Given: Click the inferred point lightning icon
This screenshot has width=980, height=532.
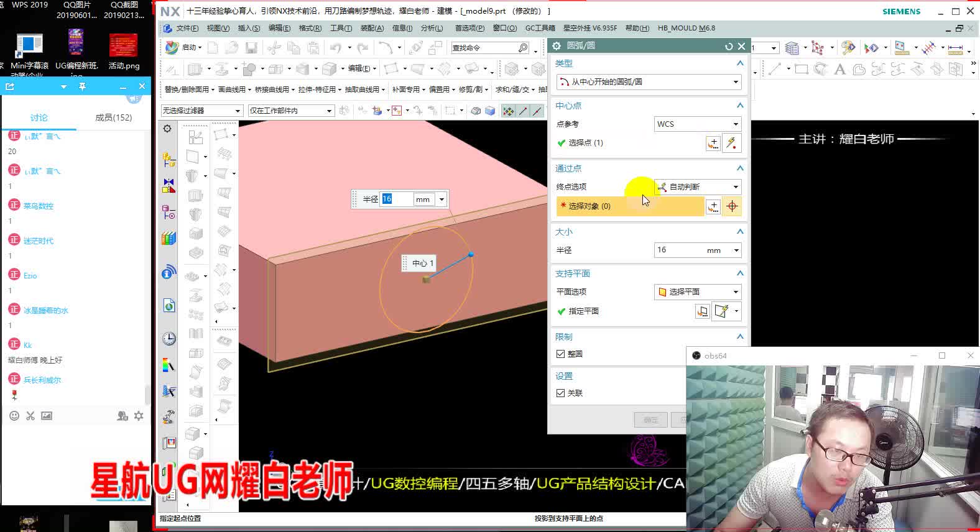Looking at the screenshot, I should pyautogui.click(x=732, y=143).
